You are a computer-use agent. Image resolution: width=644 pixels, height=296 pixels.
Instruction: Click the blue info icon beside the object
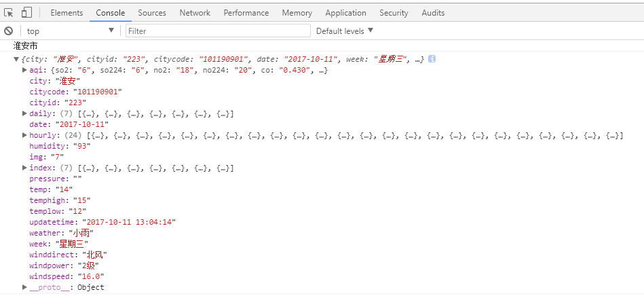tap(432, 59)
